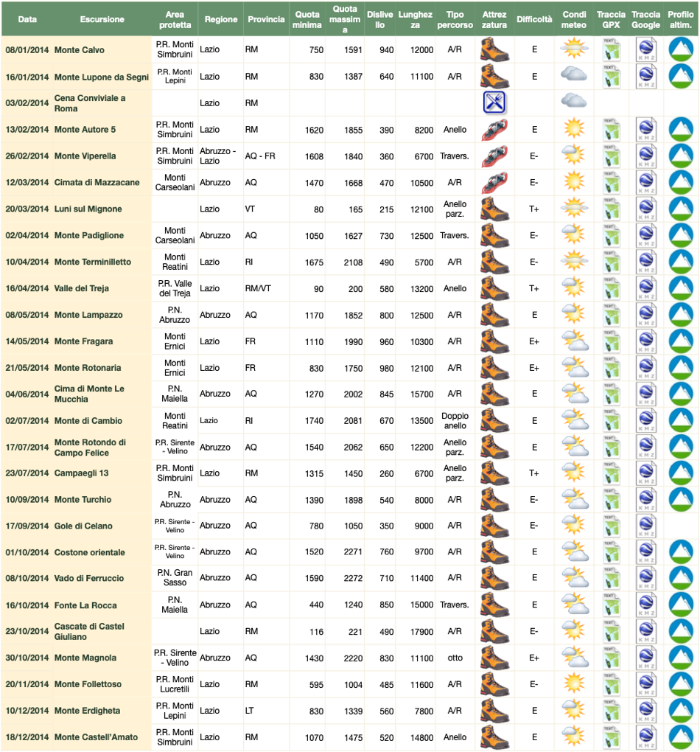
Task: Click the sunny icon for Monte Autore 5
Action: coord(574,129)
